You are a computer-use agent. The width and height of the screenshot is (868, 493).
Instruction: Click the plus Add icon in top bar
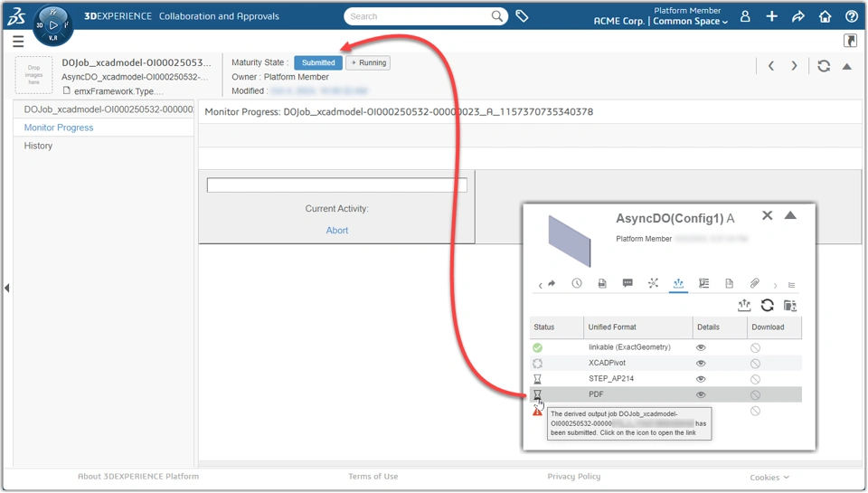click(771, 16)
